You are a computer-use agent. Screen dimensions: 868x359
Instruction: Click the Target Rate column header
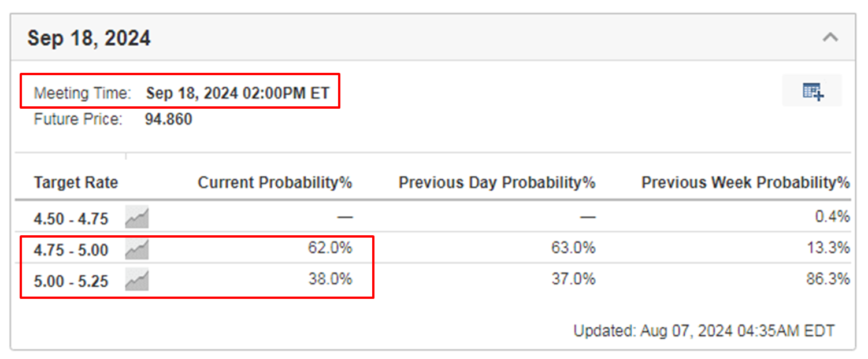[76, 183]
